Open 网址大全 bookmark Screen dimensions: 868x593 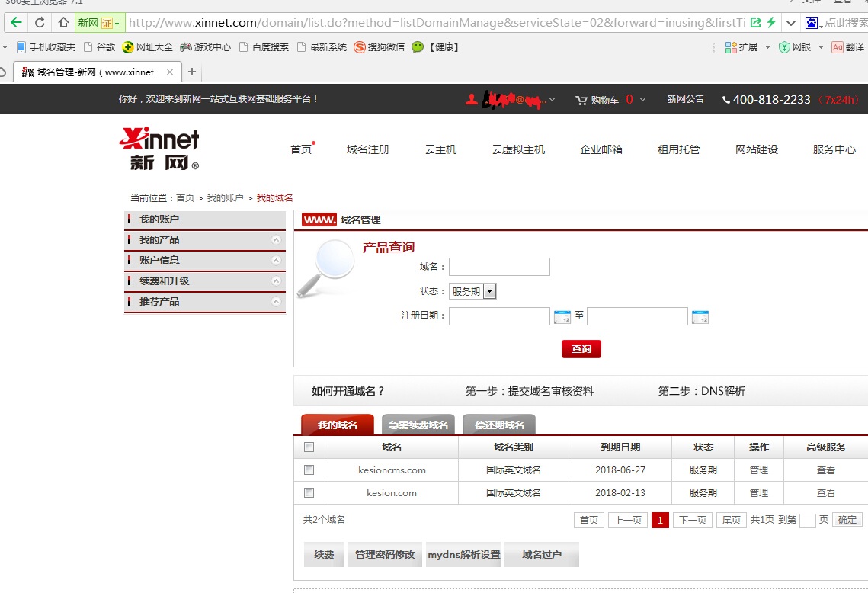point(148,47)
